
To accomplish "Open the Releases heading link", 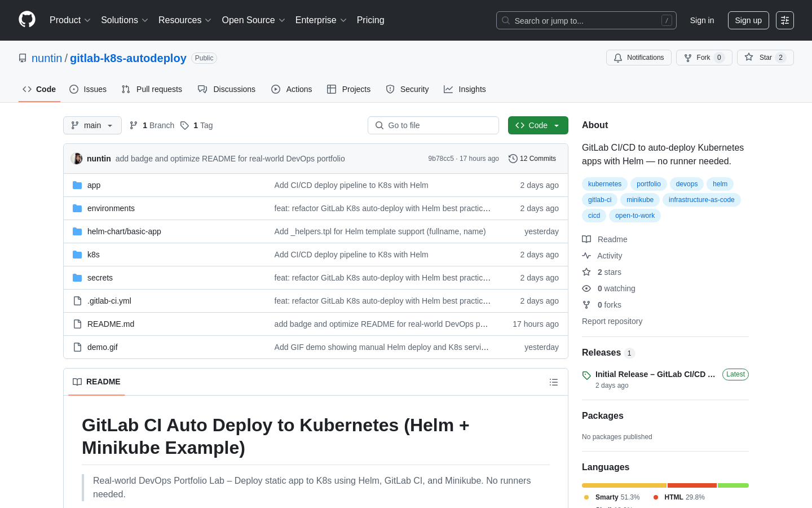I will click(608, 353).
